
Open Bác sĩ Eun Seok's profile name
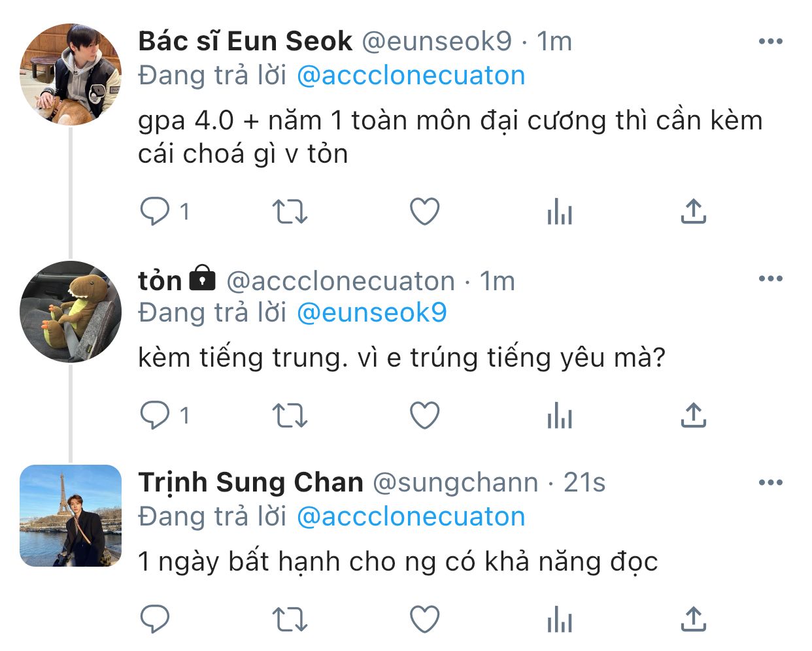click(245, 42)
